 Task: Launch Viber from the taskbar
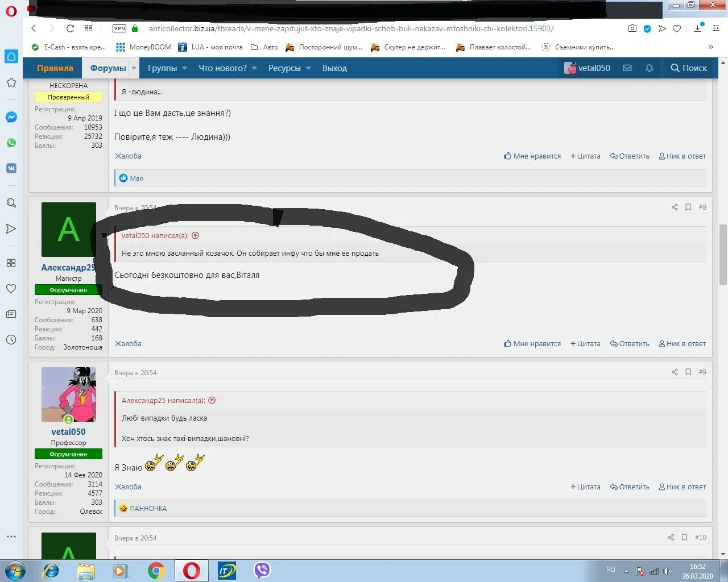pyautogui.click(x=262, y=570)
